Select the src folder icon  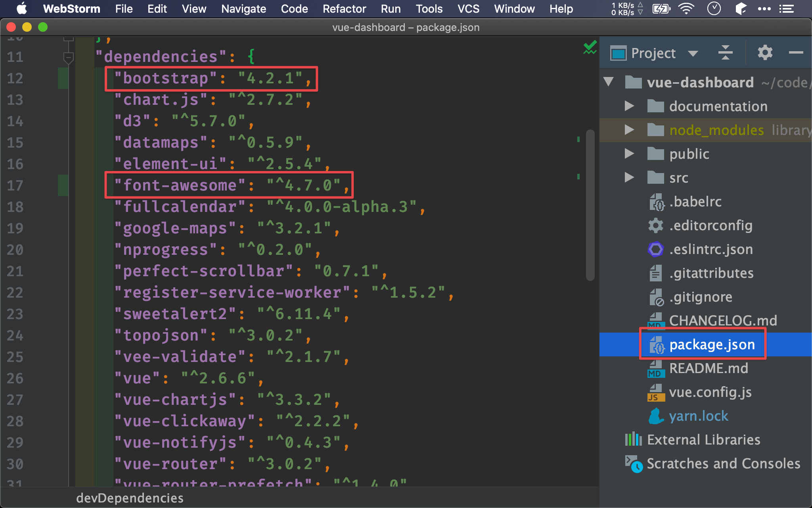tap(655, 177)
